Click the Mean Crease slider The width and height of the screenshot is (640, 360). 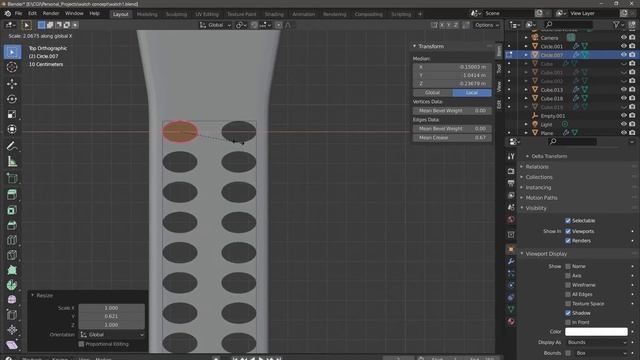(x=452, y=138)
